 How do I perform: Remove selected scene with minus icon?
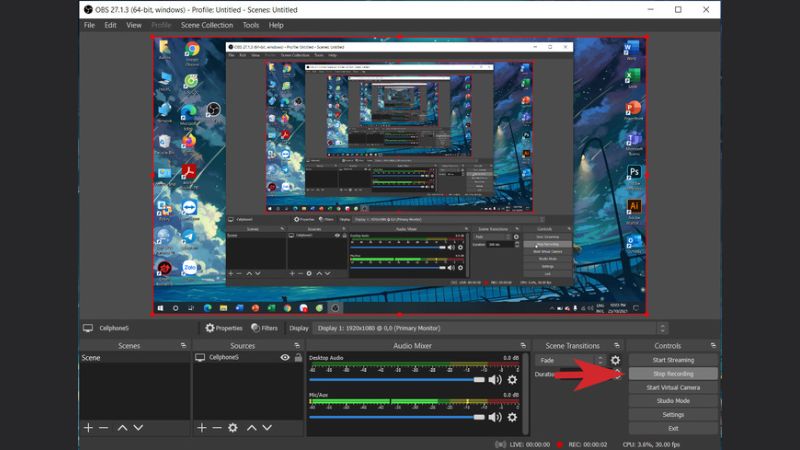point(103,427)
